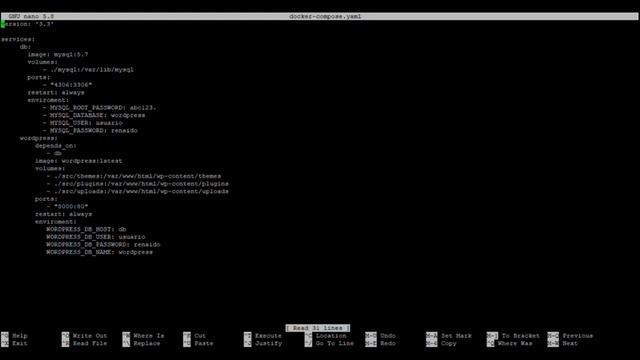
Task: Click the ./src/uploads volume mapping line
Action: (x=138, y=191)
